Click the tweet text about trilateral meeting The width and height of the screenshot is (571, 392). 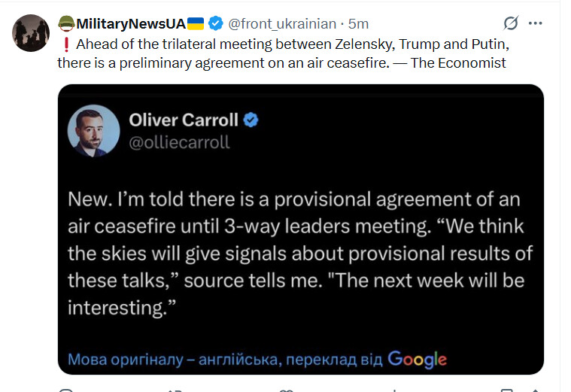coord(283,53)
